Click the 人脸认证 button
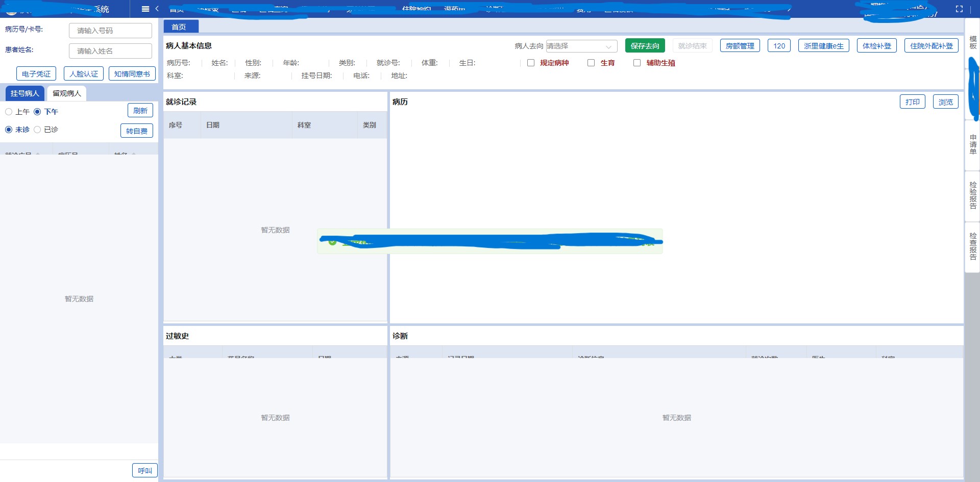Screen dimensions: 980x482 tap(84, 74)
